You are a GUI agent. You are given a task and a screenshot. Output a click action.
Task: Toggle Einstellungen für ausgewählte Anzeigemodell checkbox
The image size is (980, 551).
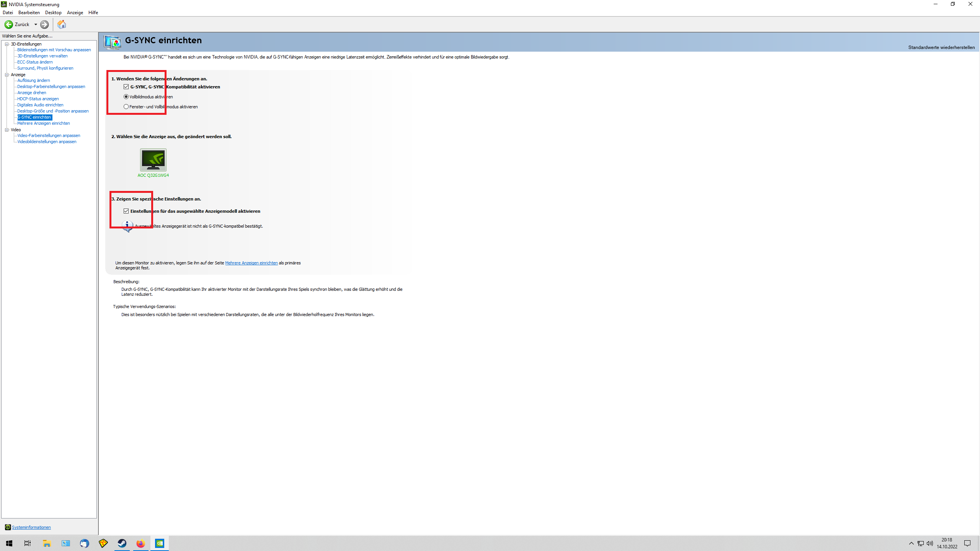[126, 211]
